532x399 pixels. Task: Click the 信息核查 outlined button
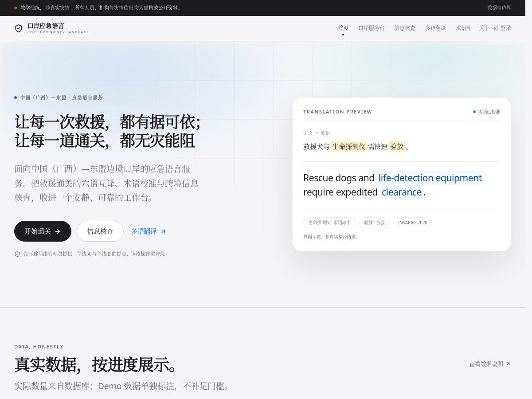pyautogui.click(x=100, y=231)
